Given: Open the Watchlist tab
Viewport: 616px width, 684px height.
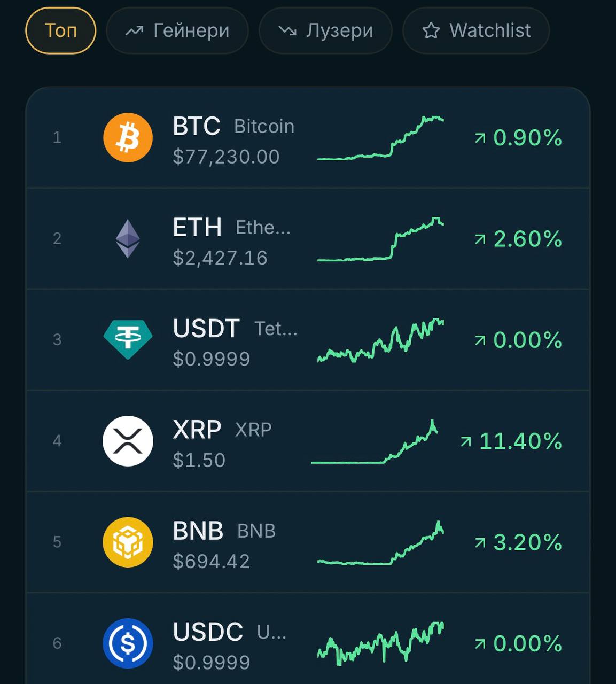Looking at the screenshot, I should click(x=476, y=30).
